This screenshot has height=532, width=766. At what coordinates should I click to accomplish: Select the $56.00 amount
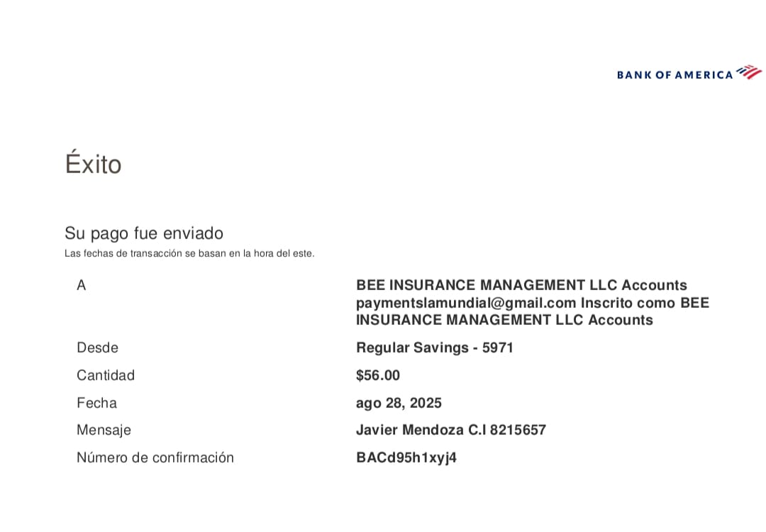[x=378, y=375]
